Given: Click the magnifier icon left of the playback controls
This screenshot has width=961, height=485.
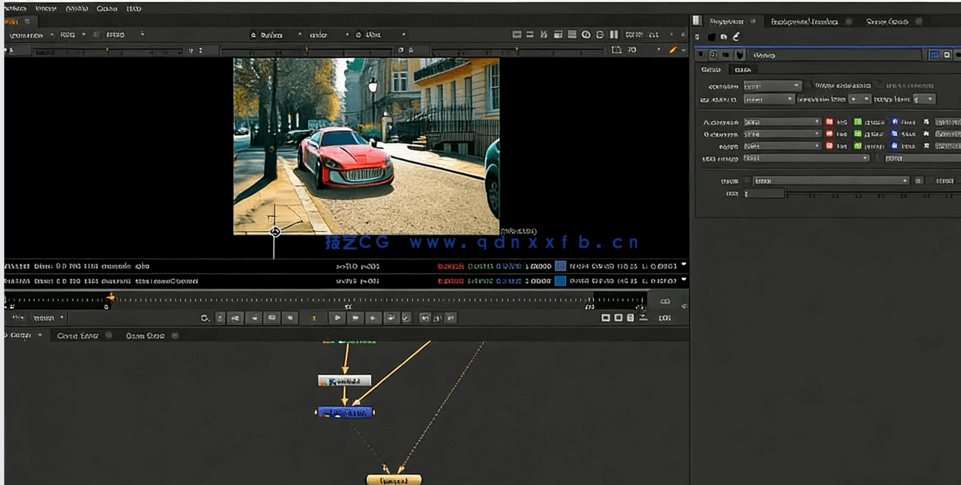Looking at the screenshot, I should (x=205, y=318).
